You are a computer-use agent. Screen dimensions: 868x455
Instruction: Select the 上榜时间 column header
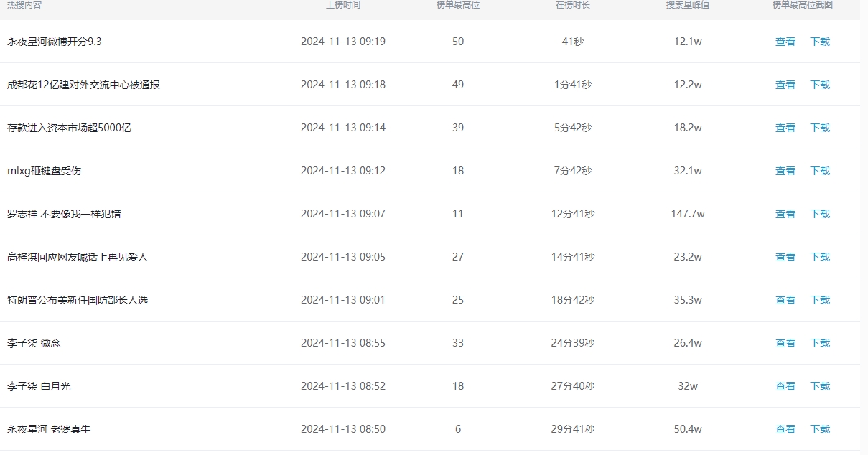click(x=343, y=5)
